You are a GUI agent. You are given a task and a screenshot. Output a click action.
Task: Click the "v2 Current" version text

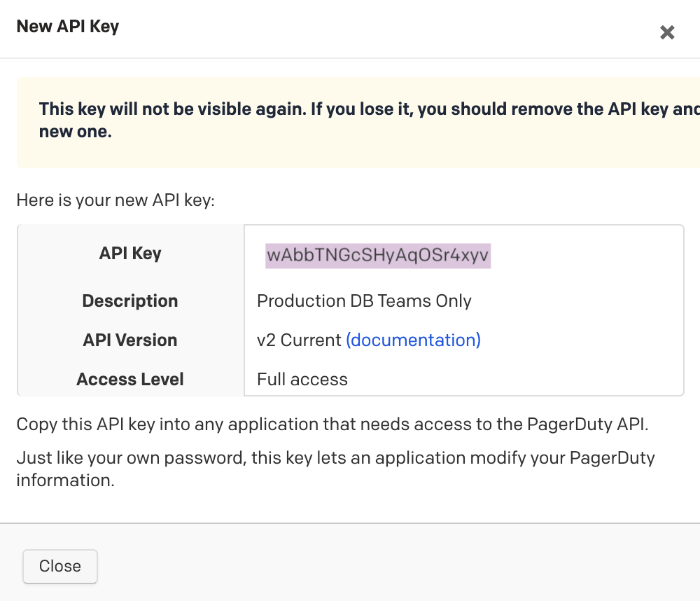(299, 340)
